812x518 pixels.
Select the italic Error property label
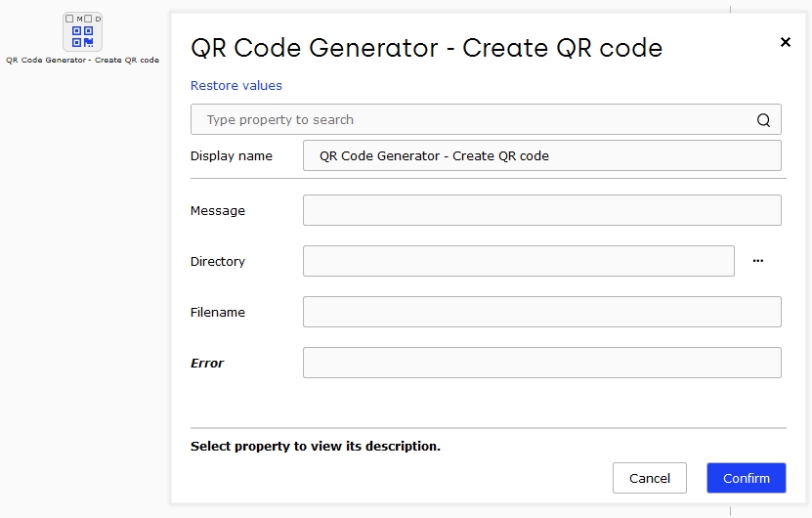click(x=207, y=364)
